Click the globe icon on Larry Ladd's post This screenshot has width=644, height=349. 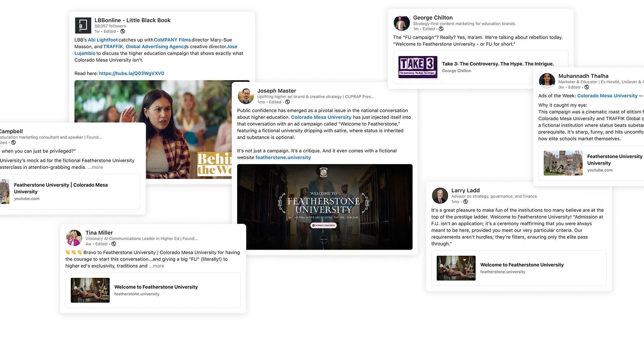coord(466,202)
